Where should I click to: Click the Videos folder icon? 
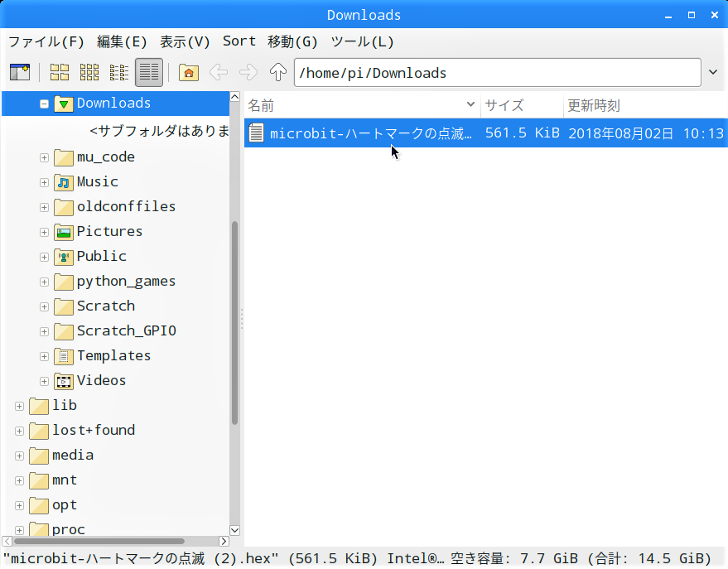tap(64, 382)
